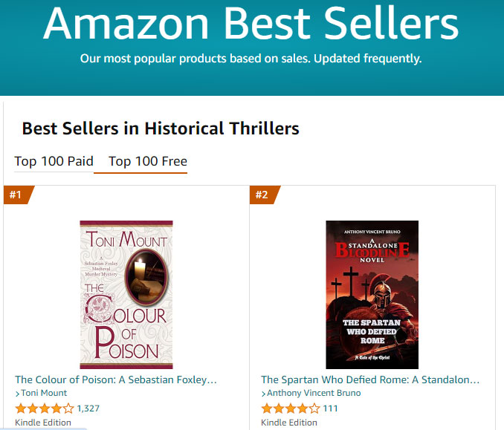Screen dimensions: 504x430
Task: Click the Amazon Best Sellers banner title
Action: tap(251, 24)
